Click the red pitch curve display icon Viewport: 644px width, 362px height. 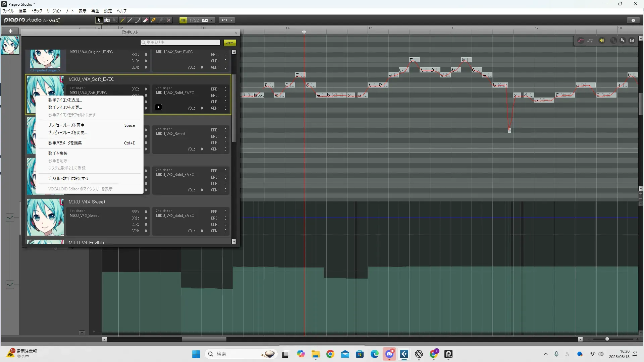pos(581,41)
